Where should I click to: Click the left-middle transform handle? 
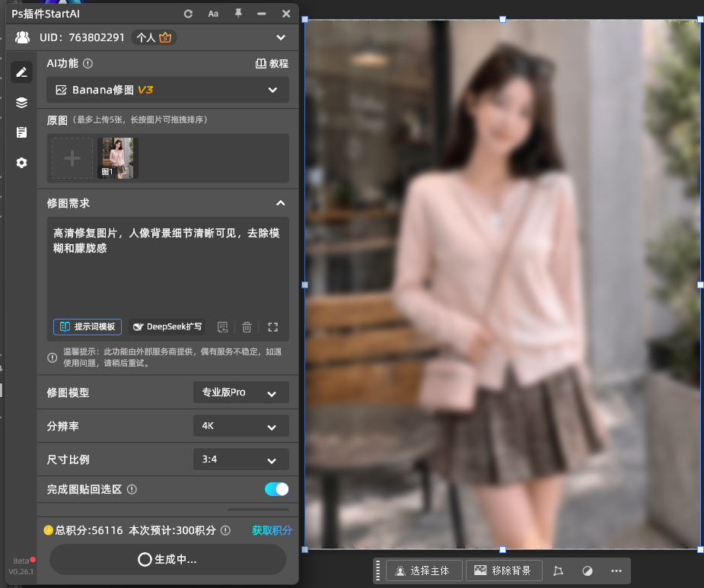[305, 284]
